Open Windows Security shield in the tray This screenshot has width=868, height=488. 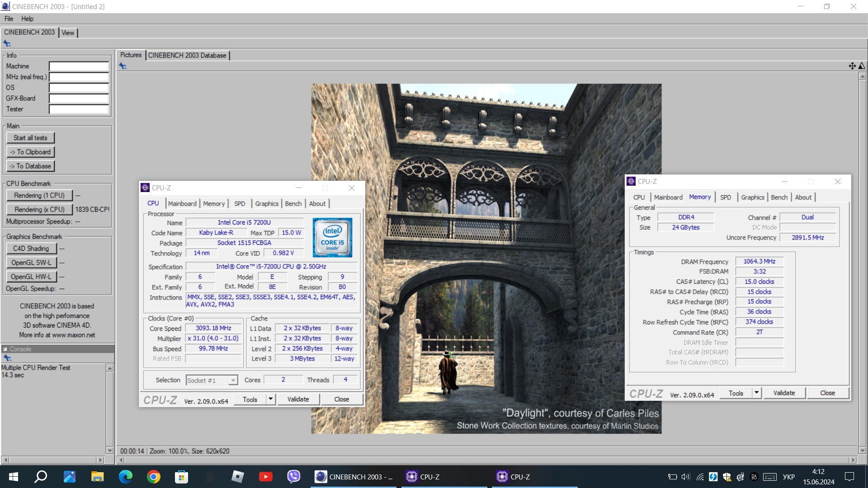pos(727,477)
